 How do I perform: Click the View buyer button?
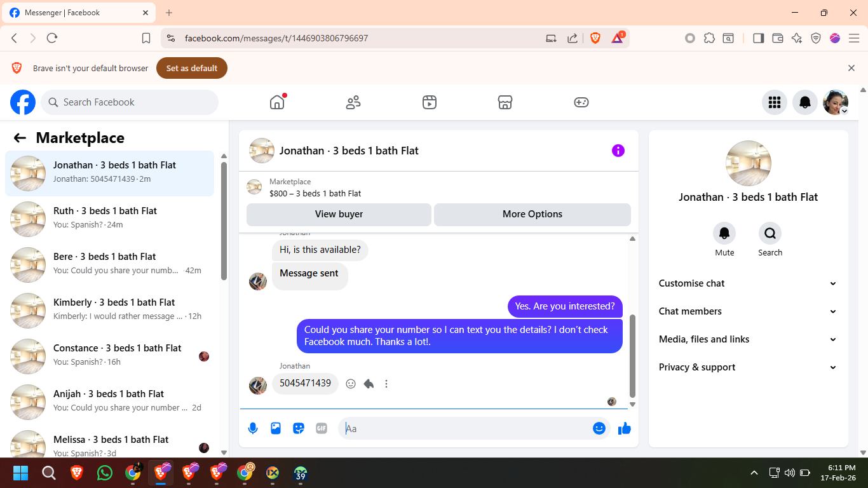(339, 214)
